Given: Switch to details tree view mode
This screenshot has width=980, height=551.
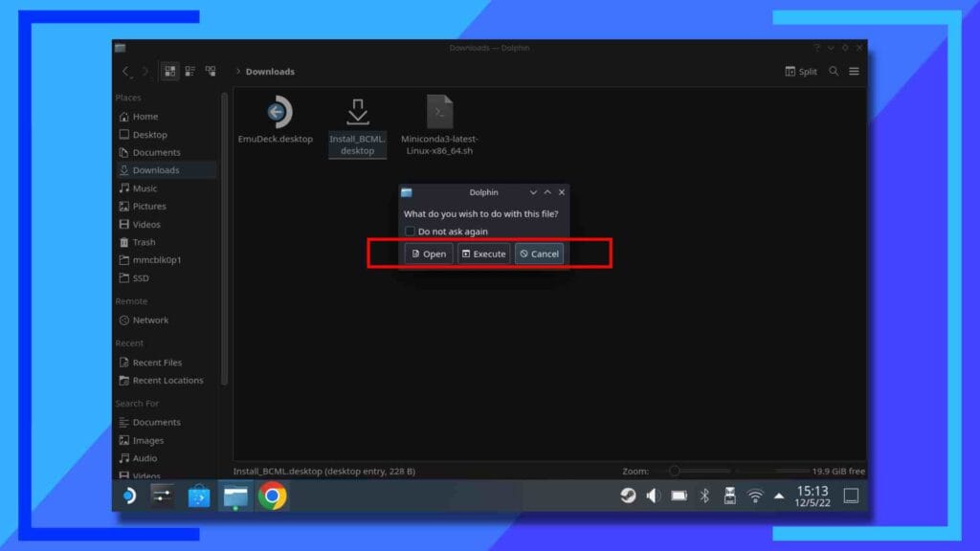Looking at the screenshot, I should (211, 71).
